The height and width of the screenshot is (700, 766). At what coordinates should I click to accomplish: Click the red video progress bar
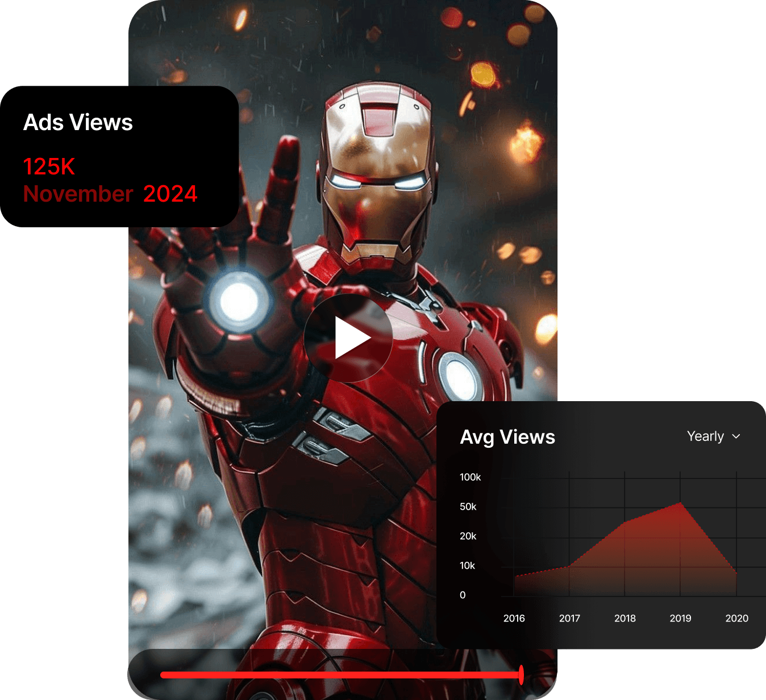coord(341,675)
